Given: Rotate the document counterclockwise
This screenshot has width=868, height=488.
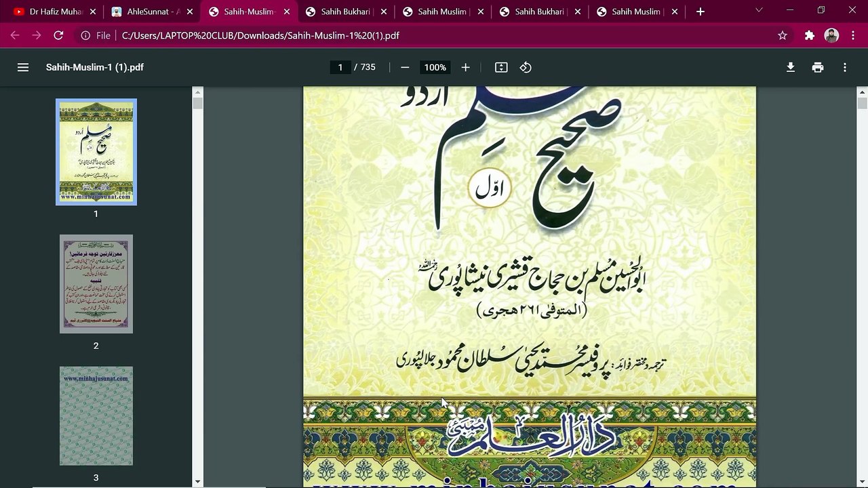Looking at the screenshot, I should (526, 67).
